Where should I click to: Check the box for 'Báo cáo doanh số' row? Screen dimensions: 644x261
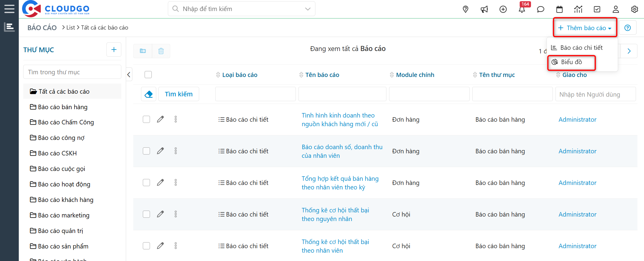(x=146, y=151)
